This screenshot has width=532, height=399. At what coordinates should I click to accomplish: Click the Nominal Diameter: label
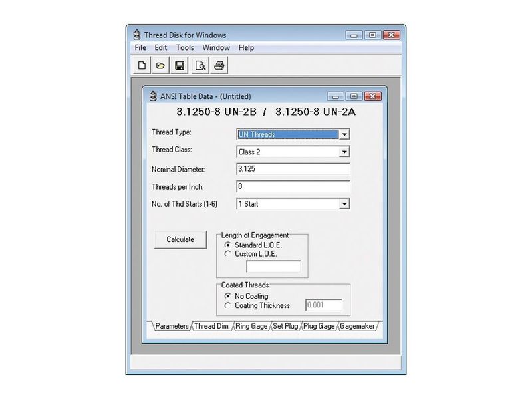[x=178, y=169]
